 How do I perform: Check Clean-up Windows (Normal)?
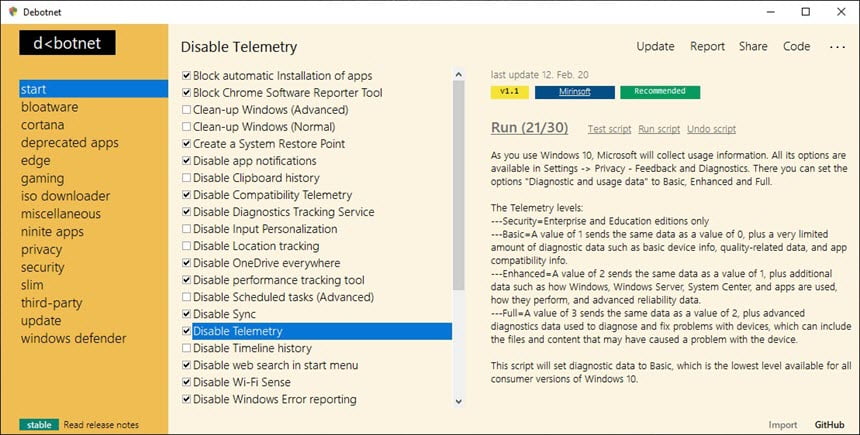(x=186, y=127)
